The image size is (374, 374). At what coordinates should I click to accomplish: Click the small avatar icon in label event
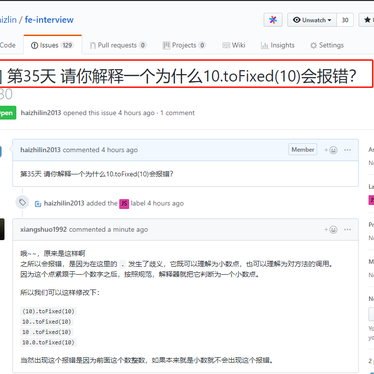(38, 204)
